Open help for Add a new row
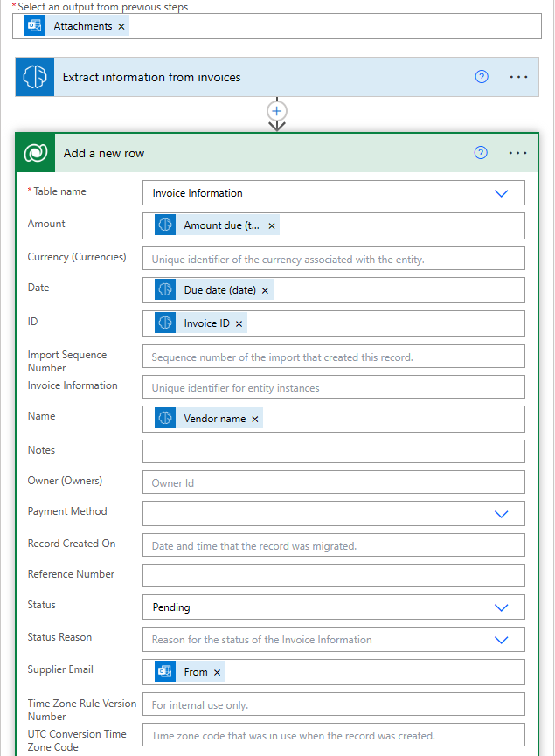 click(x=480, y=153)
